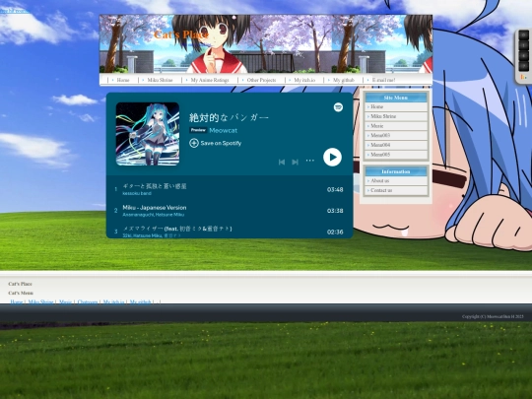Click E-mail me! in the navigation bar
This screenshot has width=532, height=399.
point(383,80)
